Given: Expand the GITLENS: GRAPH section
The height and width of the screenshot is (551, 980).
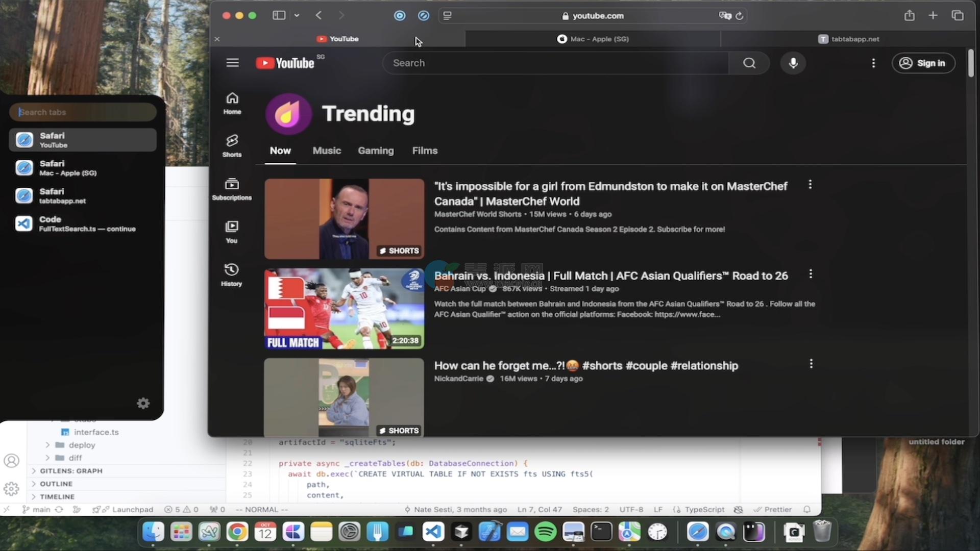Looking at the screenshot, I should click(x=70, y=470).
